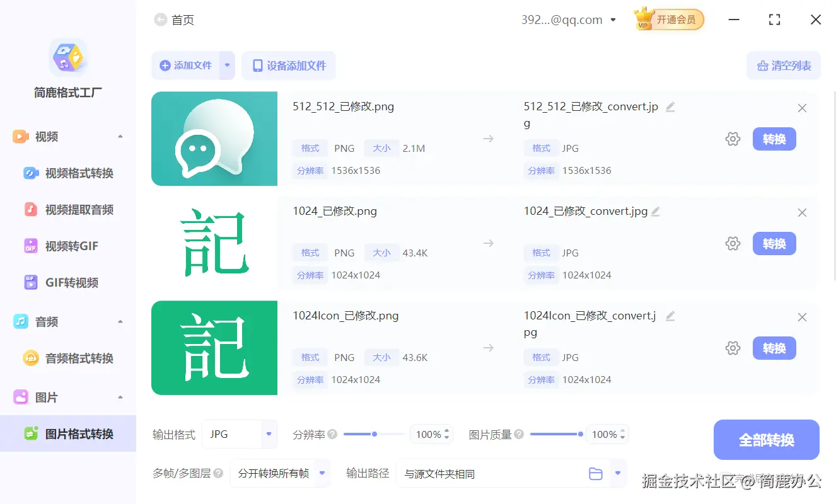This screenshot has height=504, width=836.
Task: Go back to 首页
Action: [x=174, y=20]
